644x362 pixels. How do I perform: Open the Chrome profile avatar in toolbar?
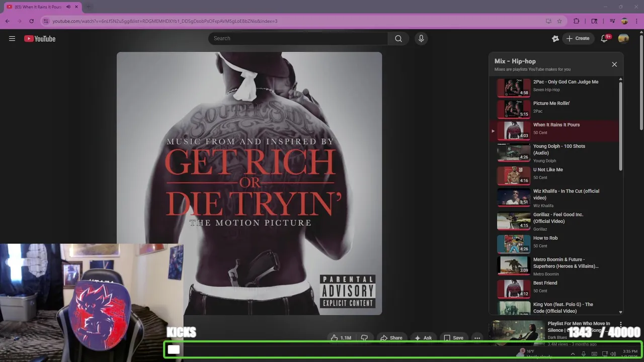(x=624, y=21)
